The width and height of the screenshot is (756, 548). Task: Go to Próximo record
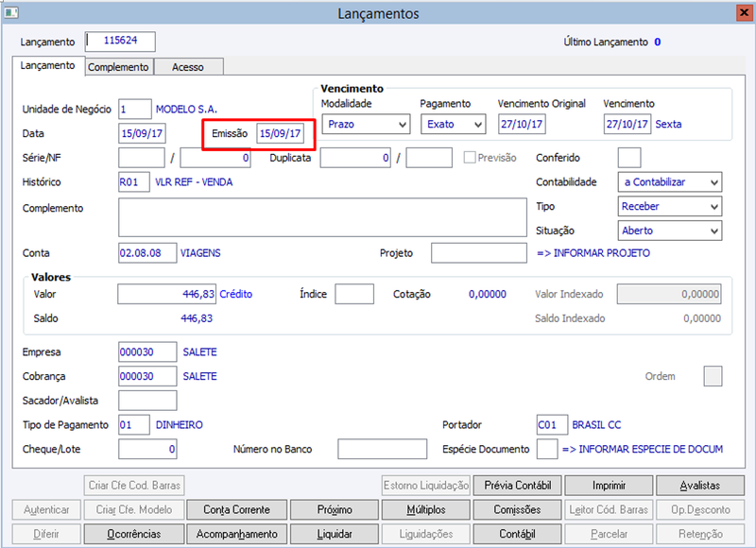(x=335, y=510)
